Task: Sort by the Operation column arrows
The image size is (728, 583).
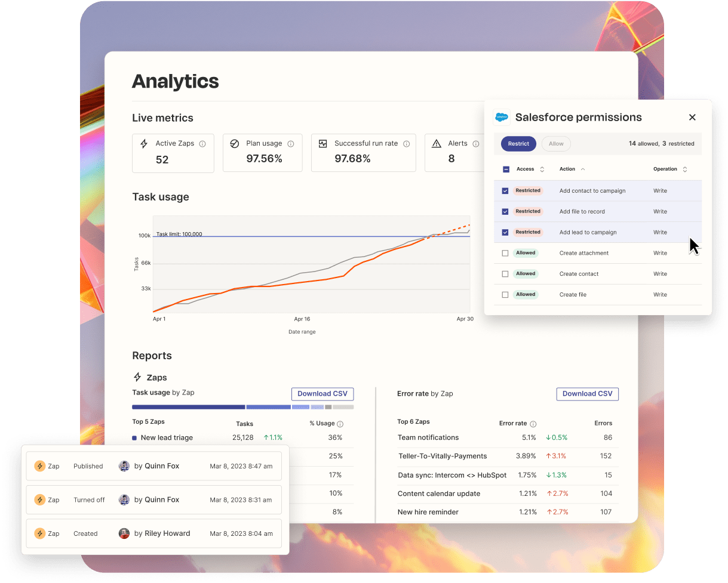Action: (x=685, y=169)
